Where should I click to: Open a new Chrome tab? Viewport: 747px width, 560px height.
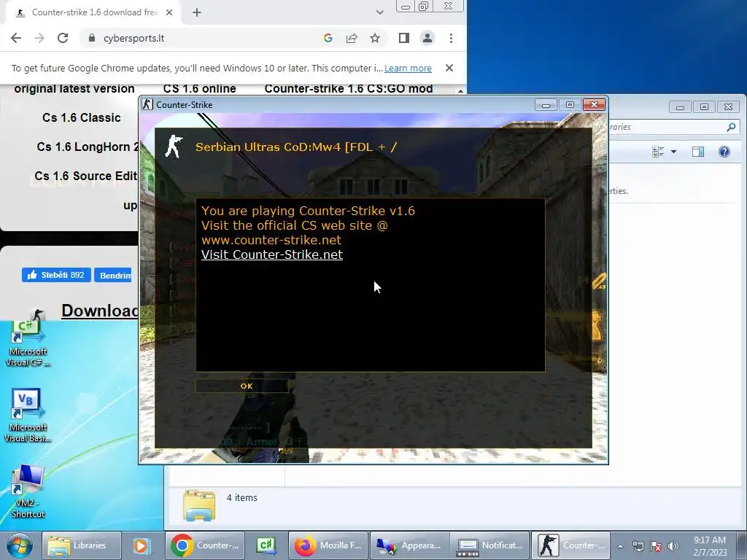[x=197, y=13]
